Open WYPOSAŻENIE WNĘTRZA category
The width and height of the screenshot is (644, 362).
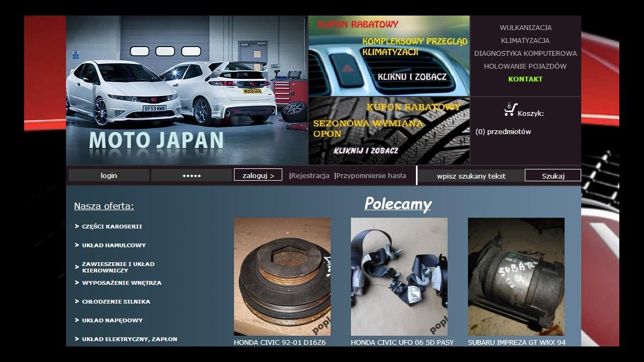pyautogui.click(x=122, y=283)
